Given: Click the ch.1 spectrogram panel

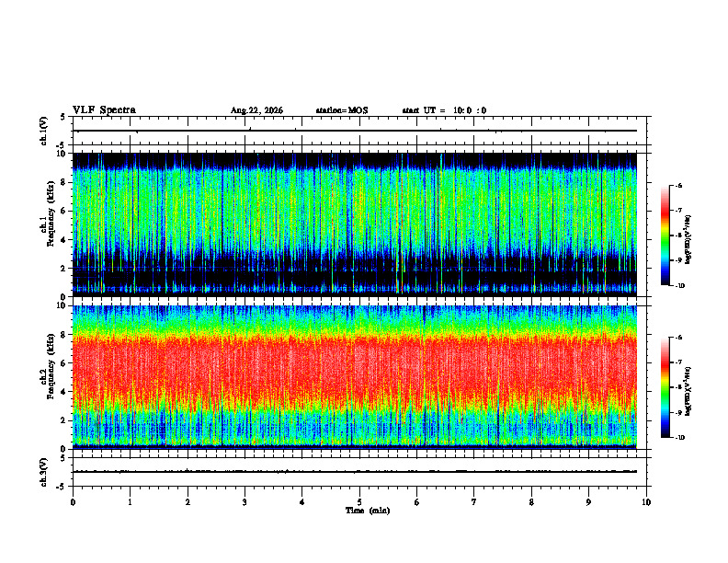Looking at the screenshot, I should tap(355, 224).
